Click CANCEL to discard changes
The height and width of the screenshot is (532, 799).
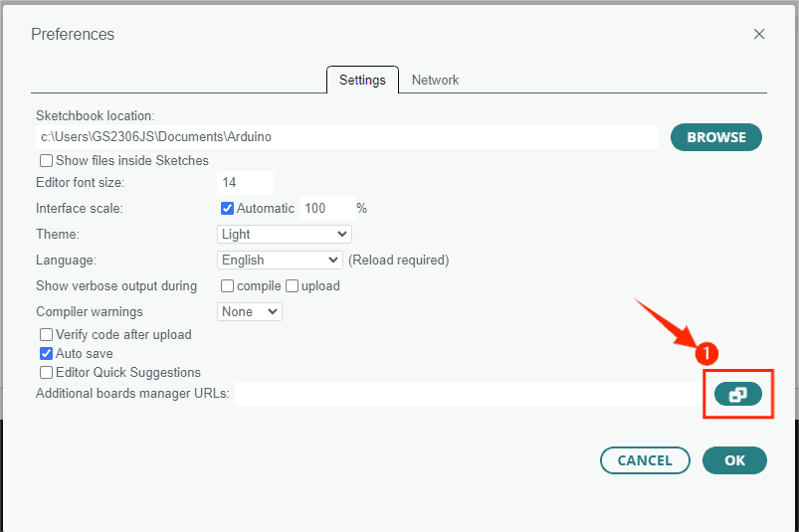pyautogui.click(x=645, y=460)
